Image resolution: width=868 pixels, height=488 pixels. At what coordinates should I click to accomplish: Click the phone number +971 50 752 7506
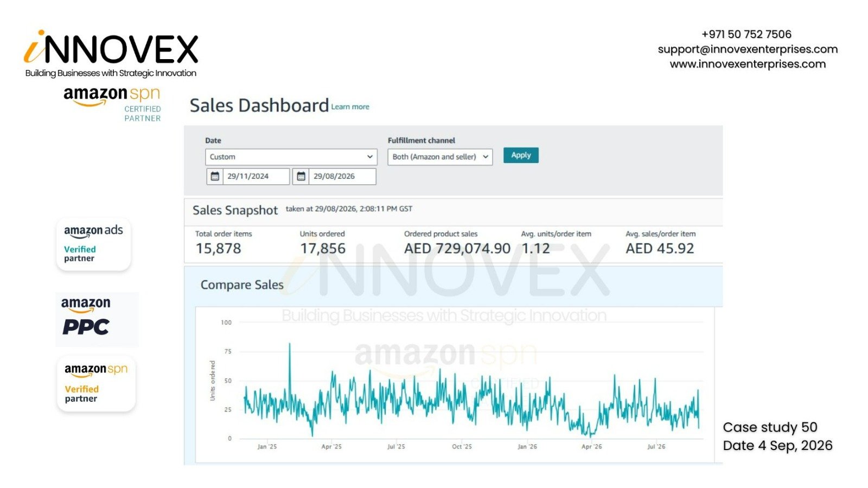pos(746,34)
